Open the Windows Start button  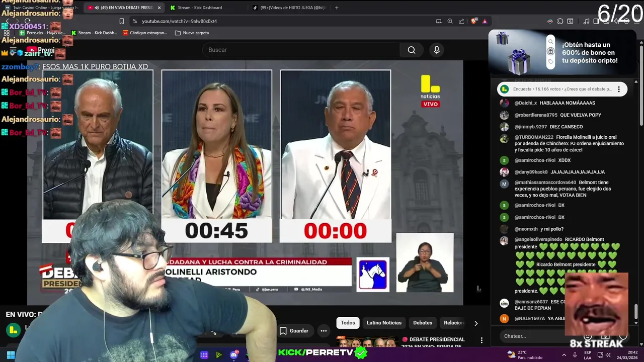[11, 355]
